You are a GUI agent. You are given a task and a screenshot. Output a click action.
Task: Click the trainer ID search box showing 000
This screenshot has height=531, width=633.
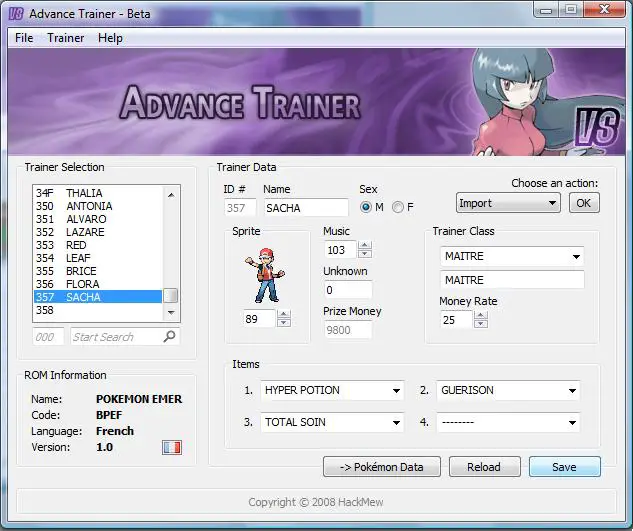(x=48, y=336)
